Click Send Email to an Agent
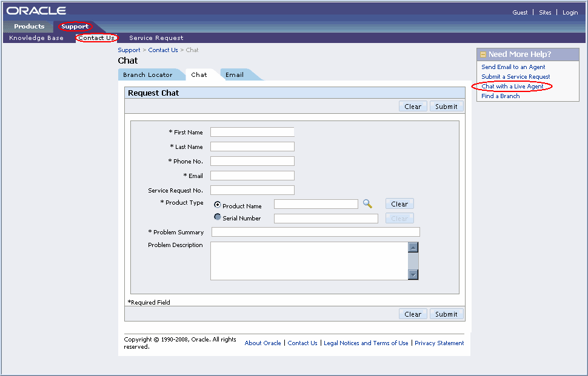Image resolution: width=588 pixels, height=376 pixels. point(513,67)
